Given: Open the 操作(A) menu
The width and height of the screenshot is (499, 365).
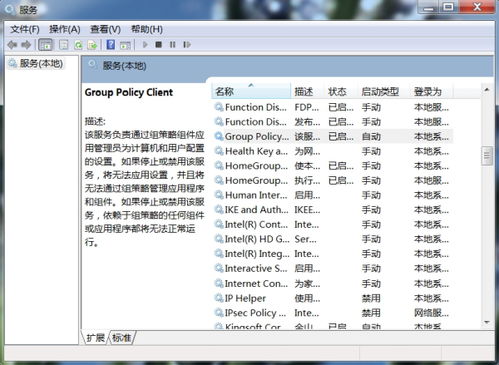Looking at the screenshot, I should tap(65, 29).
